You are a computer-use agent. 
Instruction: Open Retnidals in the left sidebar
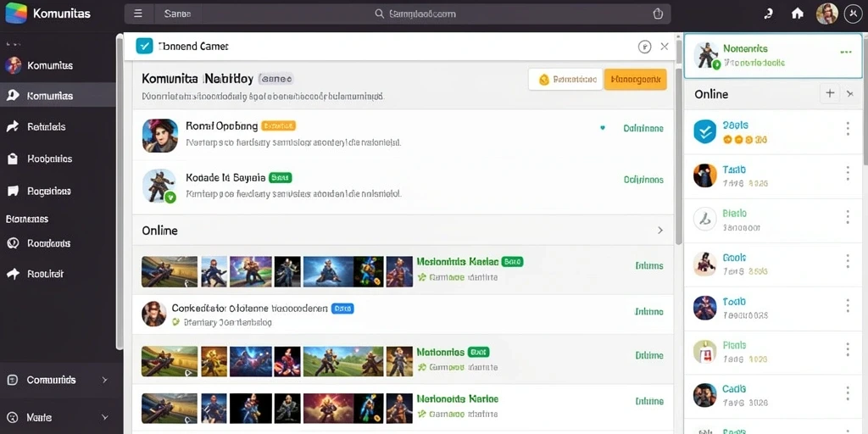click(47, 127)
